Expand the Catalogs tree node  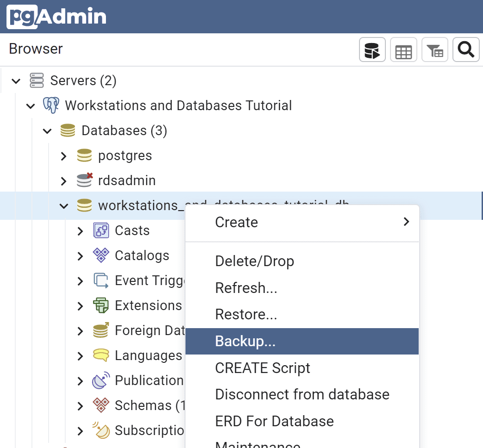[x=80, y=255]
